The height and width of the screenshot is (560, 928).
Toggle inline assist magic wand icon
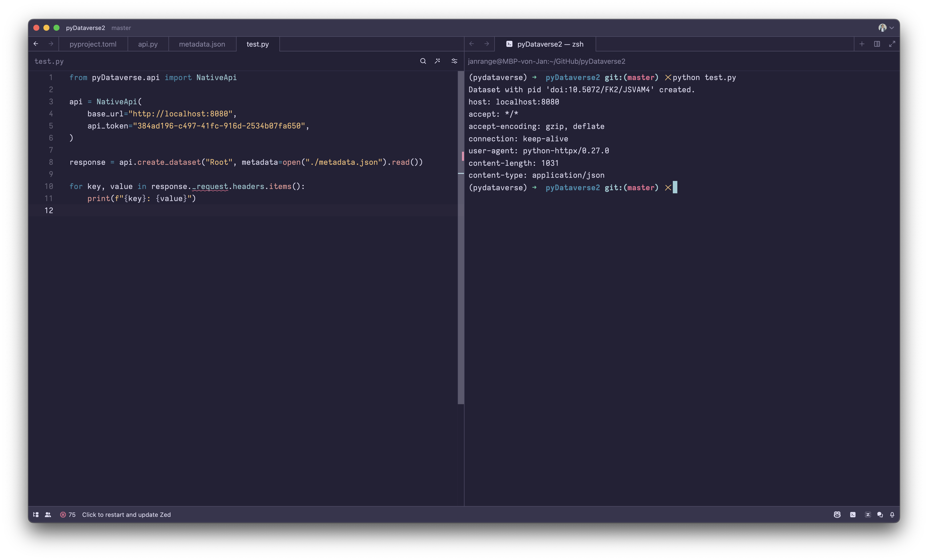(437, 61)
